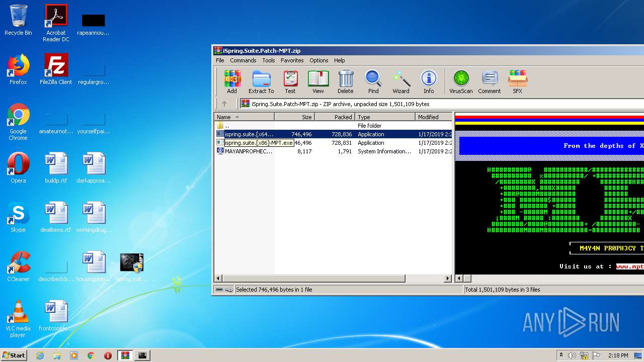The width and height of the screenshot is (644, 362).
Task: Open Windows Media Player taskbar icon
Action: click(74, 355)
